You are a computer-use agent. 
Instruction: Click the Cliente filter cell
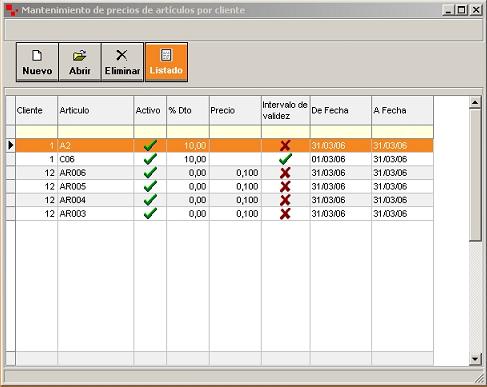pos(36,132)
